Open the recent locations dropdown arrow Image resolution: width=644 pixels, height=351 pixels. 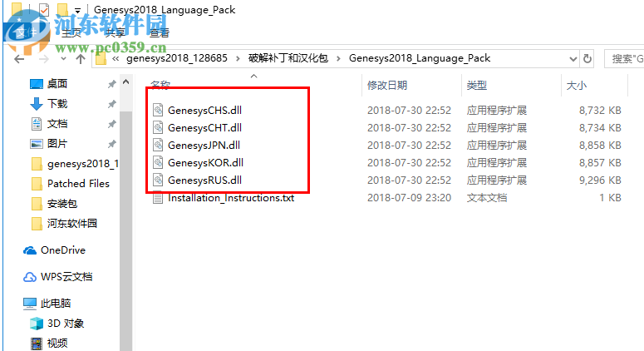coord(63,59)
